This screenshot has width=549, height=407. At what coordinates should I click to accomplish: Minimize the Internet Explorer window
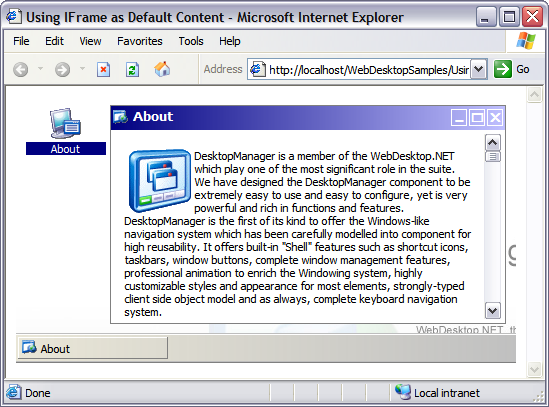(485, 17)
